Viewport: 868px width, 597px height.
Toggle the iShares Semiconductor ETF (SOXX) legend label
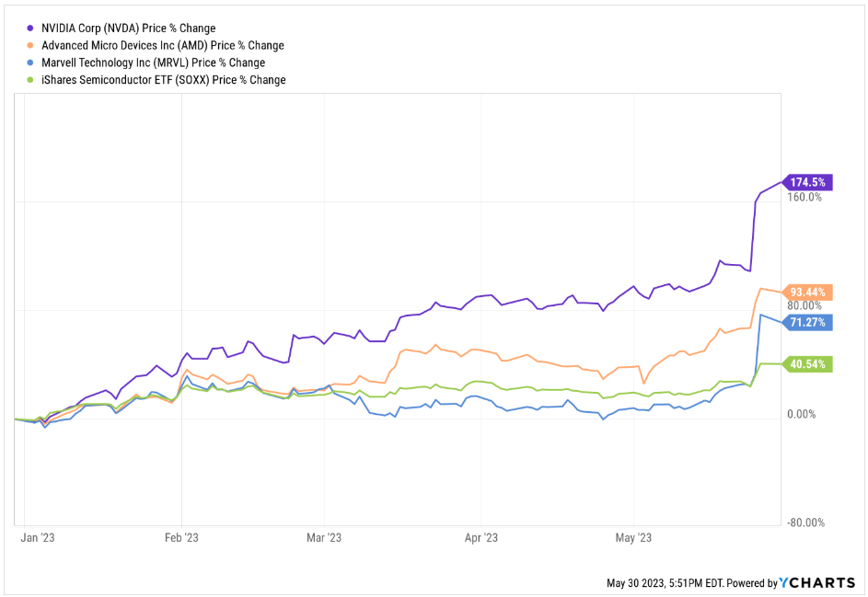(163, 80)
